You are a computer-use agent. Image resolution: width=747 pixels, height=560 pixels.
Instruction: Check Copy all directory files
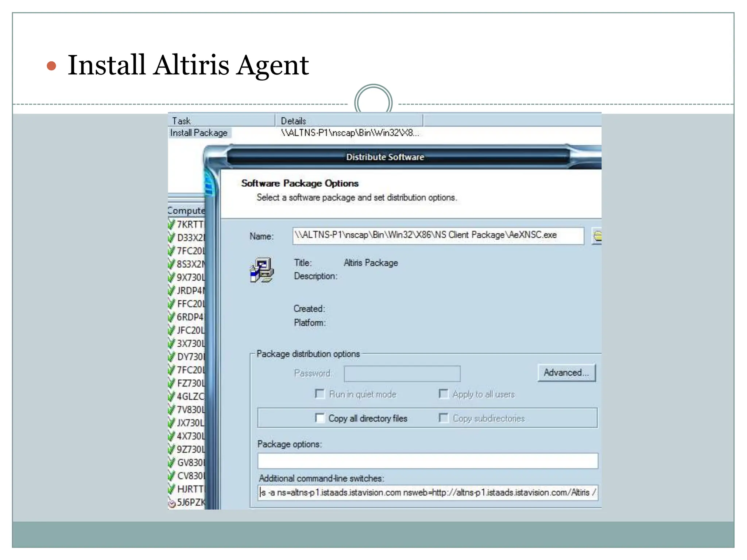(x=320, y=418)
